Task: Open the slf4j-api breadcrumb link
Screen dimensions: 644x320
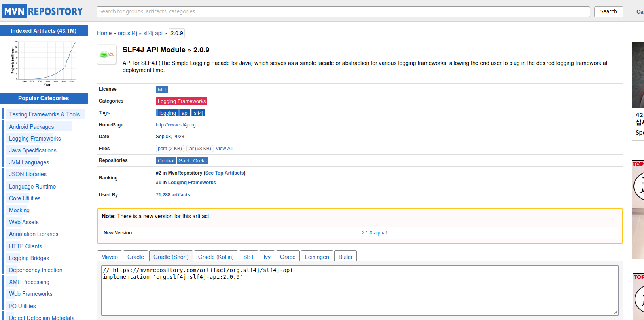Action: (153, 33)
